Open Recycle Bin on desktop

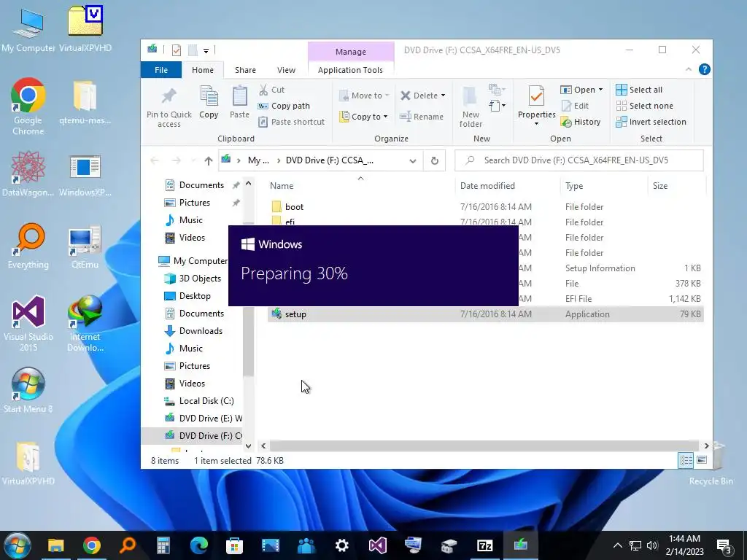pos(711,464)
